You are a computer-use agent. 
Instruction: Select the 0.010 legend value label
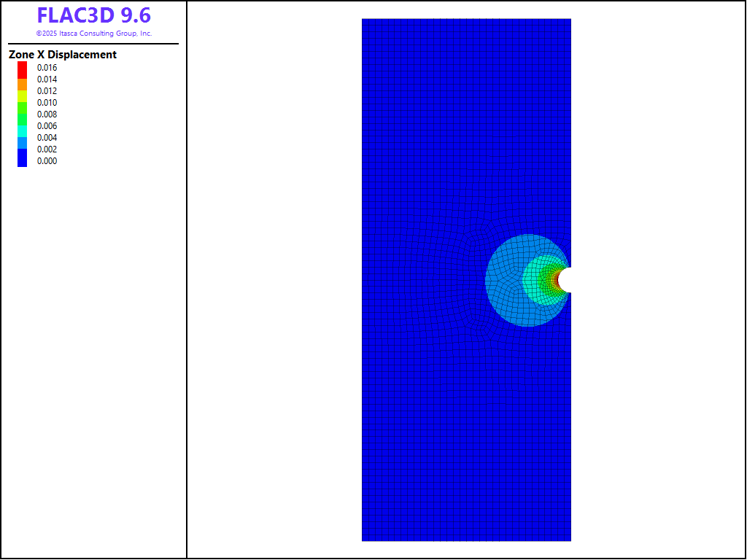47,103
